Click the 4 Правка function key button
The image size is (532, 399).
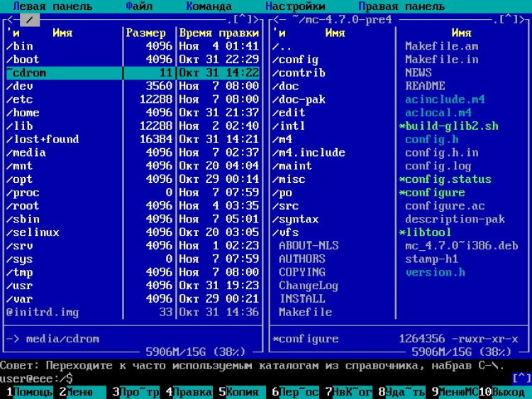point(190,392)
